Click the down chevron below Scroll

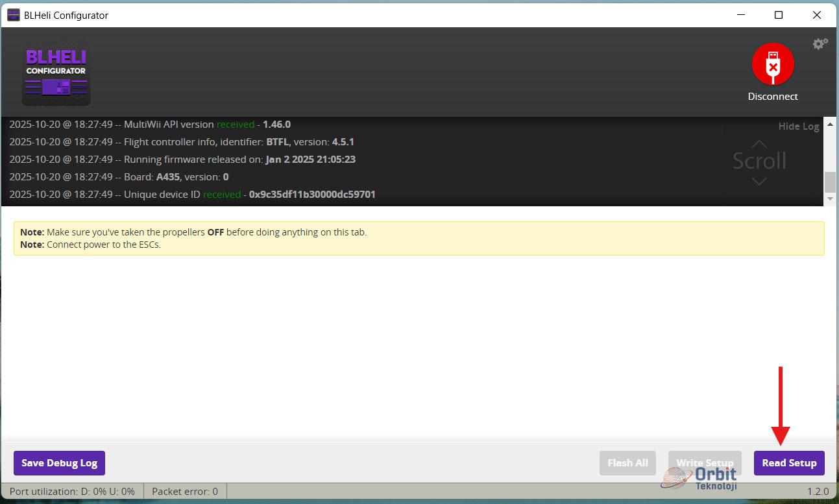click(759, 182)
